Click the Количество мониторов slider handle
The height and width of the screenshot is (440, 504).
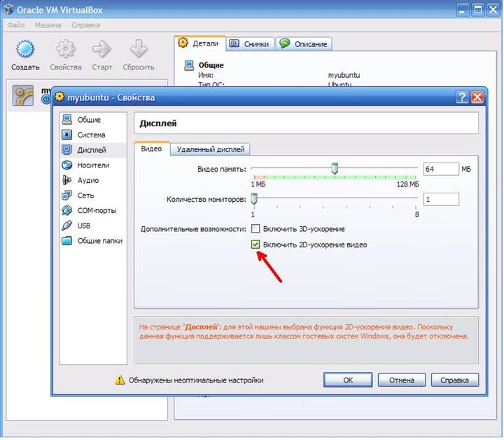tap(254, 199)
